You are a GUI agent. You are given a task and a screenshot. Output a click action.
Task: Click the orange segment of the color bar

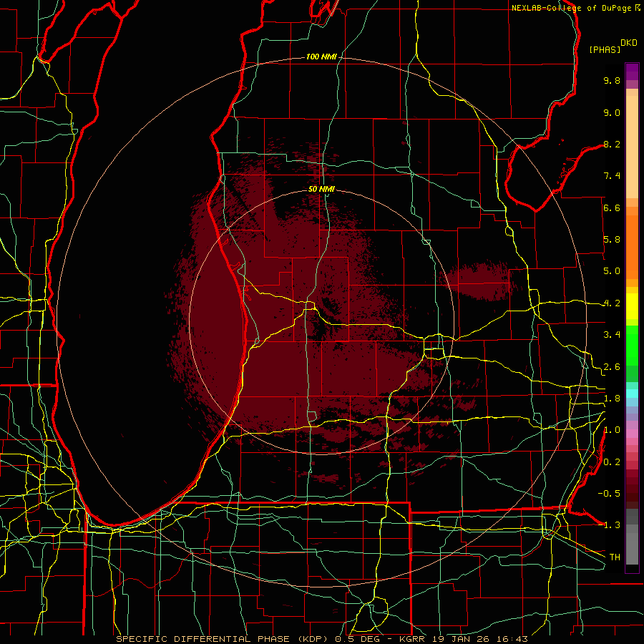pyautogui.click(x=632, y=247)
